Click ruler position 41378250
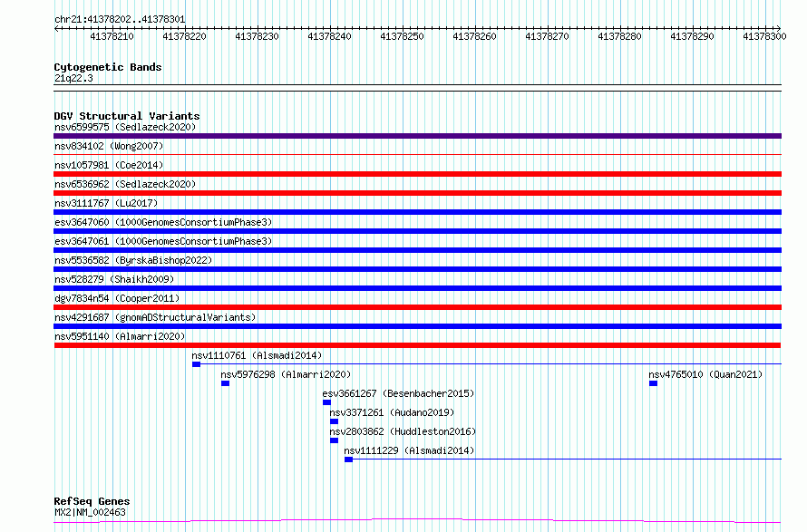This screenshot has height=532, width=807. 402,36
